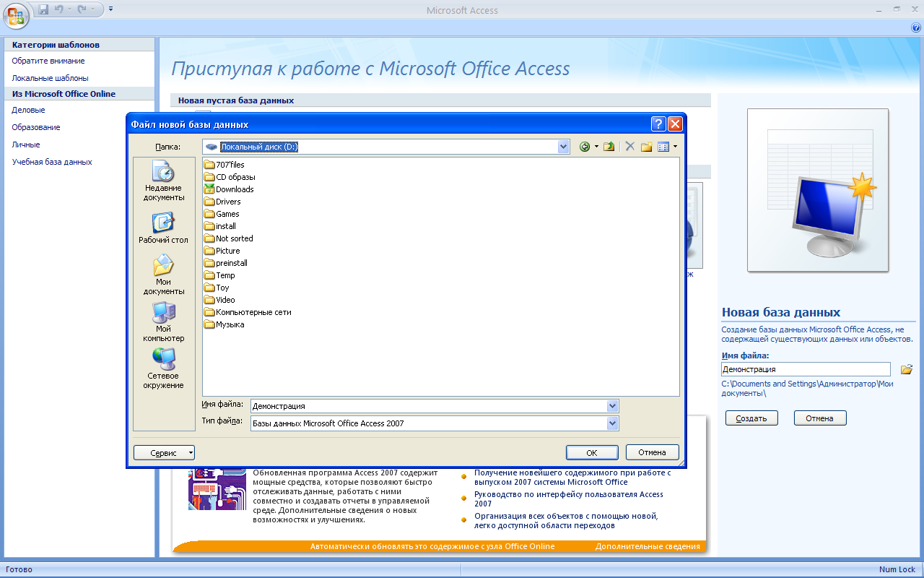The image size is (924, 578).
Task: Open the back-history dropdown arrow
Action: [596, 147]
